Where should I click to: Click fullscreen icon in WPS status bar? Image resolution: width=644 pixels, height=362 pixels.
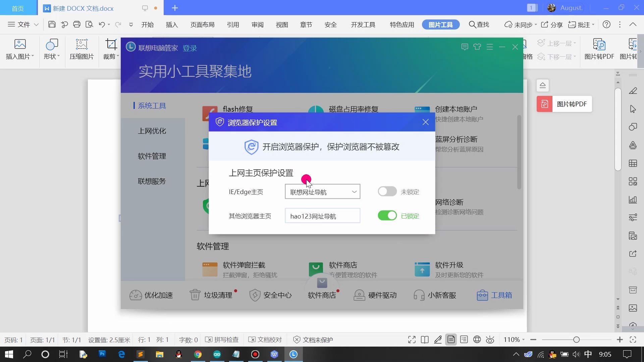(412, 340)
